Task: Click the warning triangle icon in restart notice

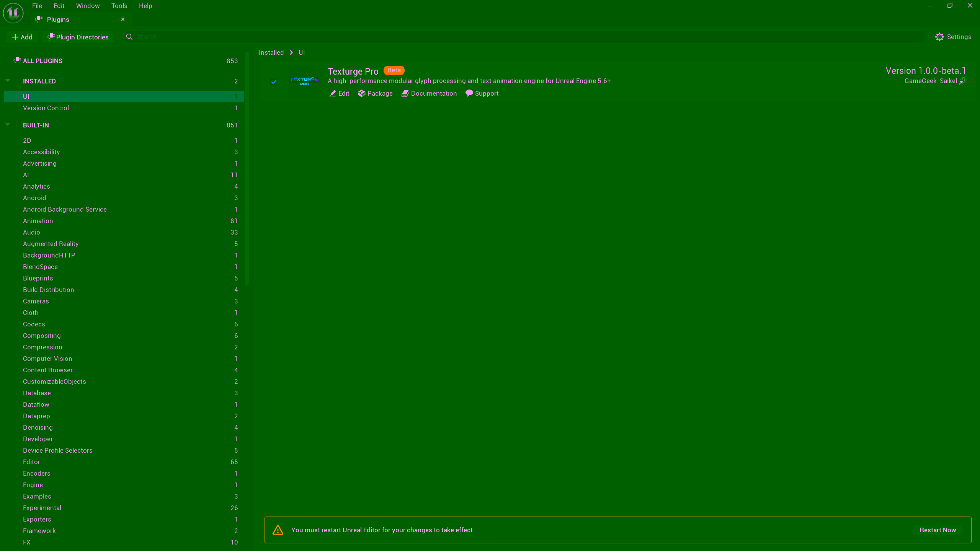Action: [x=278, y=530]
